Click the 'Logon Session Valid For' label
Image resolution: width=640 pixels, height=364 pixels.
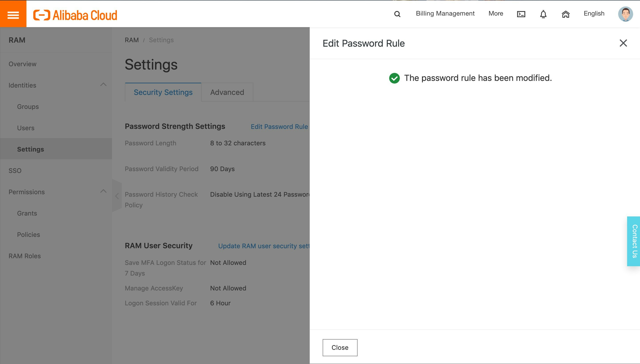(x=161, y=303)
